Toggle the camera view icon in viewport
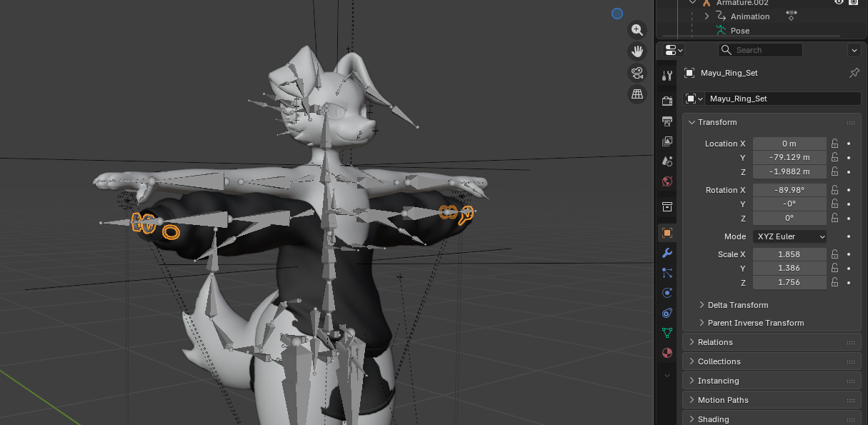This screenshot has width=868, height=425. click(x=637, y=73)
